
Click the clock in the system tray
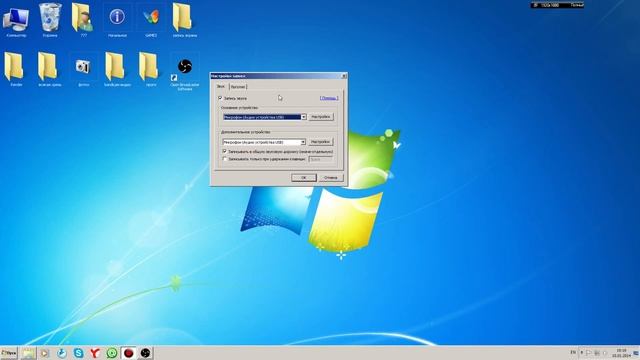(x=621, y=353)
